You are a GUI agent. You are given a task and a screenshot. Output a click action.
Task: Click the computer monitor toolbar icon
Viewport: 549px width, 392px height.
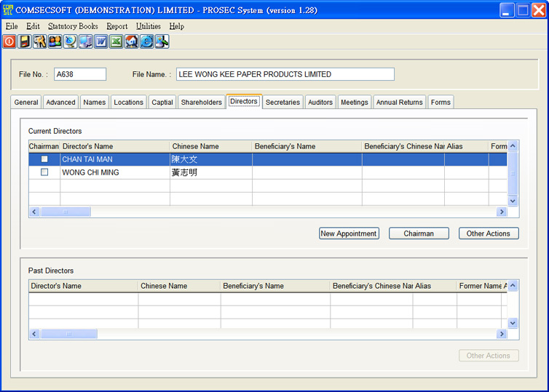coord(86,41)
